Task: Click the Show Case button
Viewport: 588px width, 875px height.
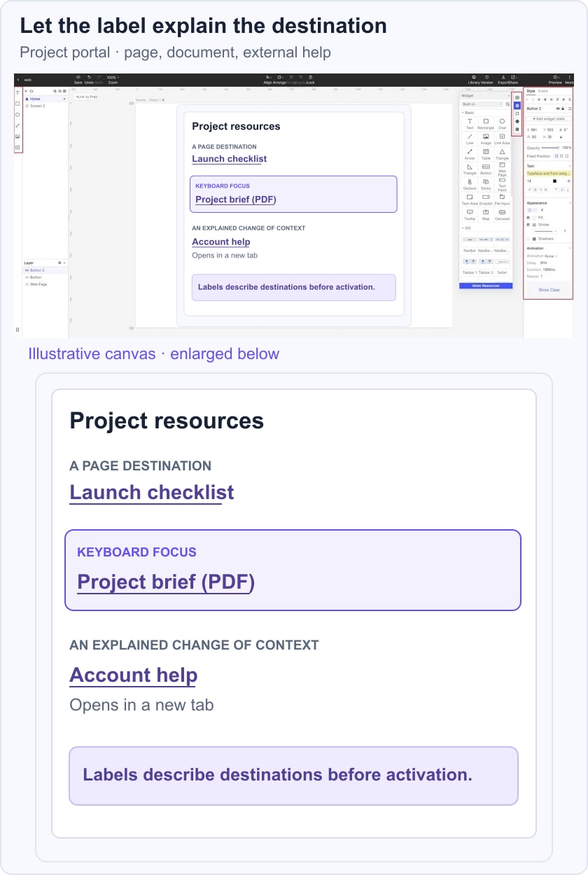Action: pos(549,290)
